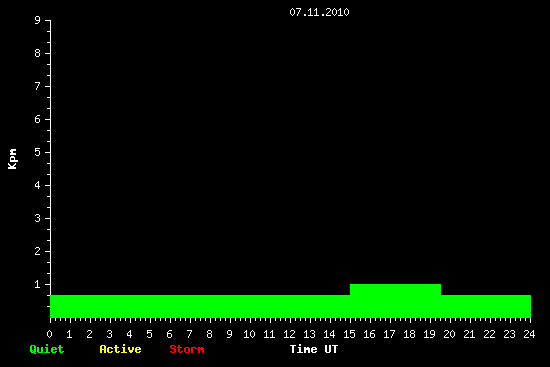The image size is (550, 367).
Task: Click the hour 18 label on time axis
Action: 409,334
